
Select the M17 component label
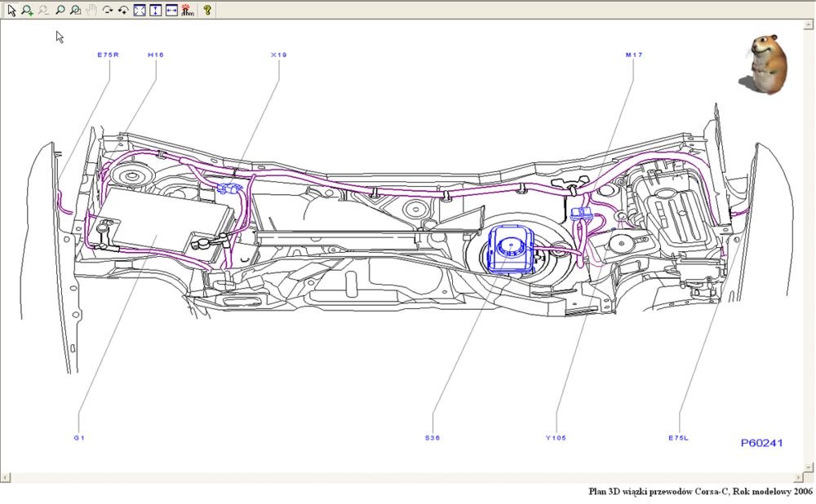634,55
